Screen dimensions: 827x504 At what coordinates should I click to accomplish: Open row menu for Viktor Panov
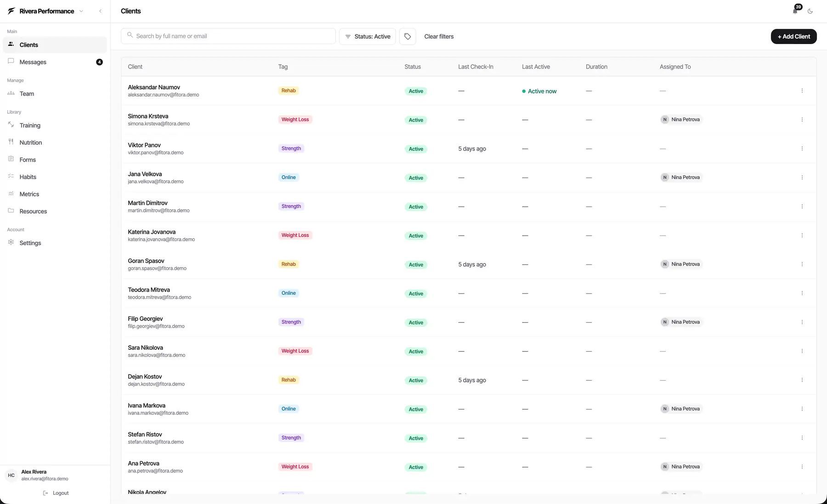pos(802,149)
